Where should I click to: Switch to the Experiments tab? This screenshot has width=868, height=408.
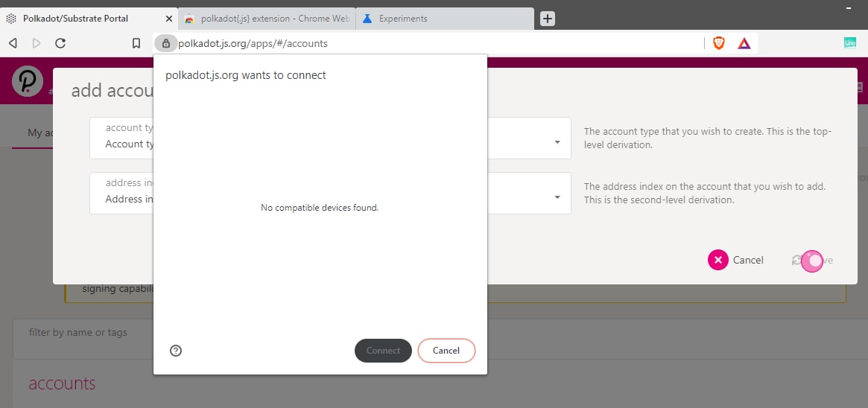click(445, 19)
